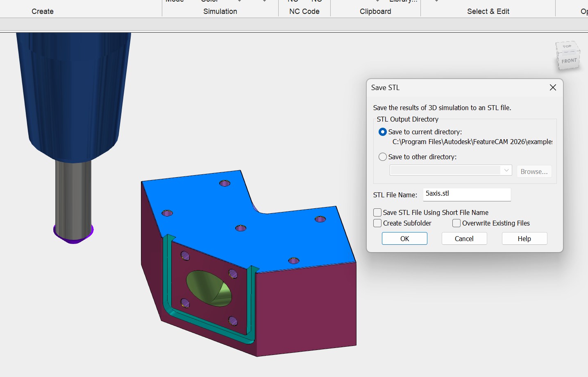
Task: Click the TOP face of view cube
Action: coord(567,46)
